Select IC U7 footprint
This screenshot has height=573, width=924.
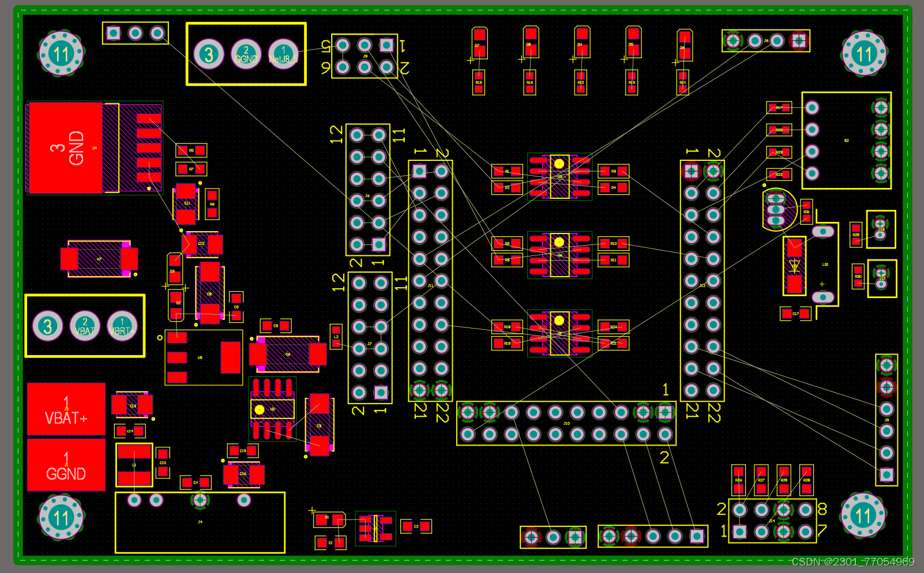559,333
